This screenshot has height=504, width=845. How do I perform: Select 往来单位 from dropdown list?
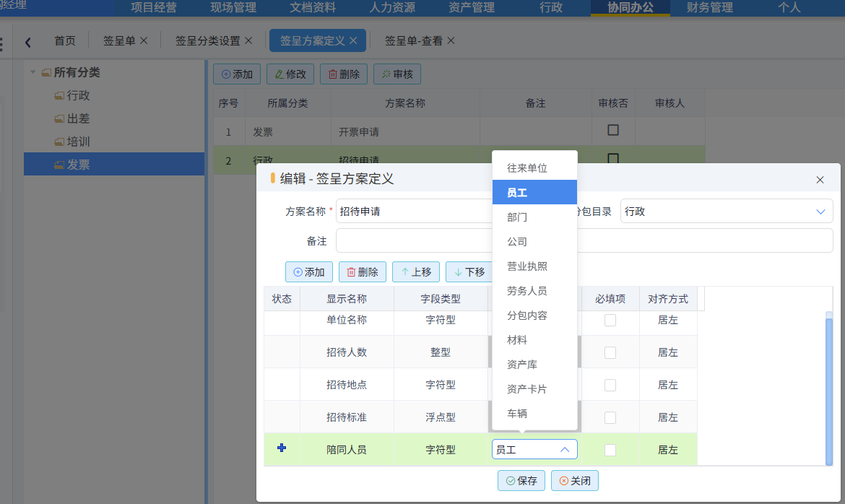click(x=534, y=168)
